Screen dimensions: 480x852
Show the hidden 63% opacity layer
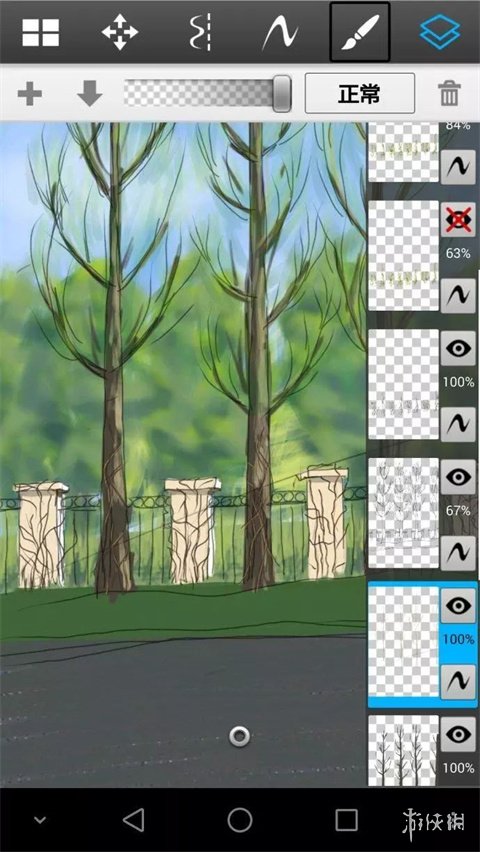pyautogui.click(x=458, y=220)
